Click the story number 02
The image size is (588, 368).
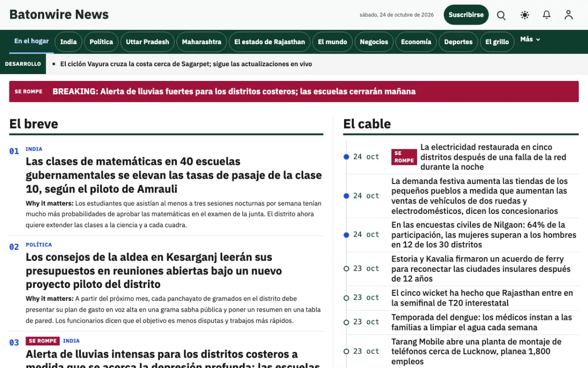coord(14,247)
